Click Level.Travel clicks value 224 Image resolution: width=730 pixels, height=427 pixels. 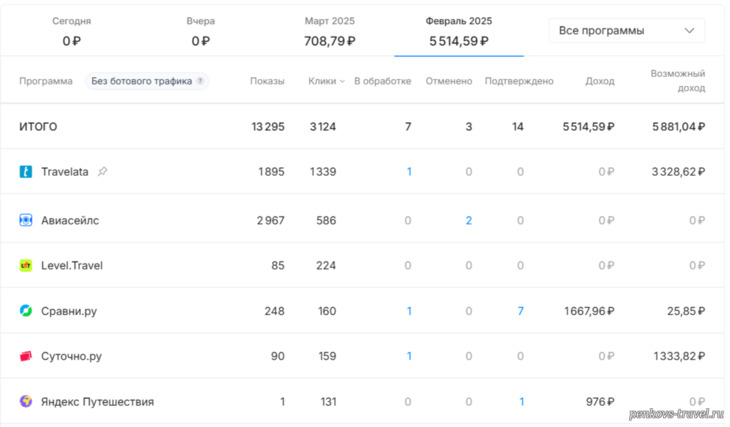point(326,265)
